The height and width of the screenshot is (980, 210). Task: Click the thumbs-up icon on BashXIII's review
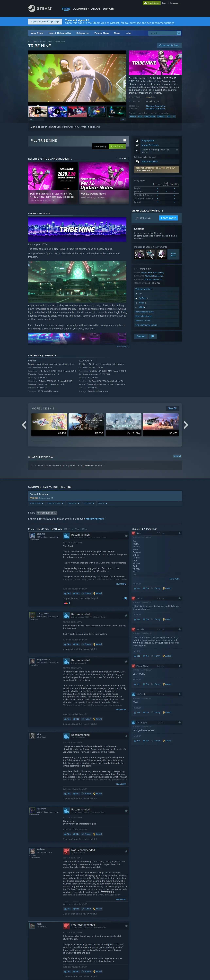tap(66, 536)
